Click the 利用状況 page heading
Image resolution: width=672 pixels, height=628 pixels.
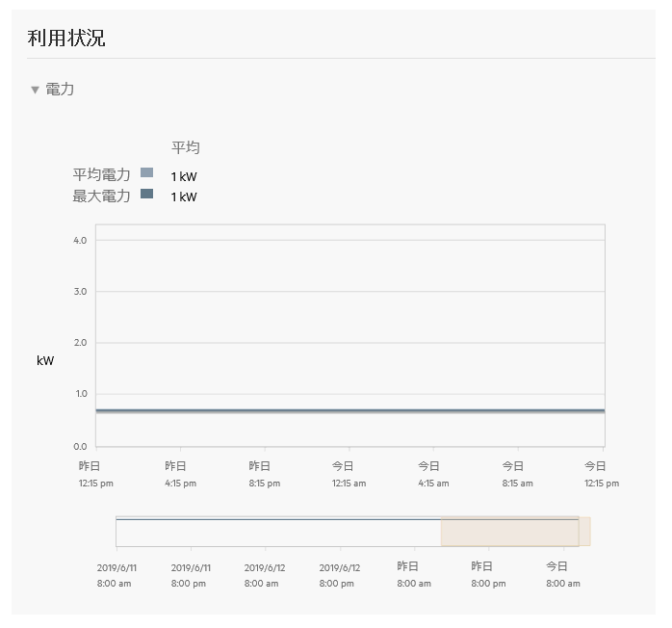click(x=66, y=39)
